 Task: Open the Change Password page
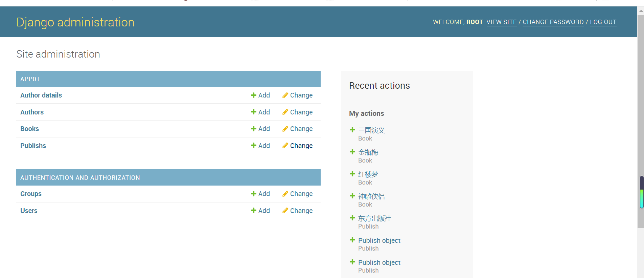(x=553, y=22)
